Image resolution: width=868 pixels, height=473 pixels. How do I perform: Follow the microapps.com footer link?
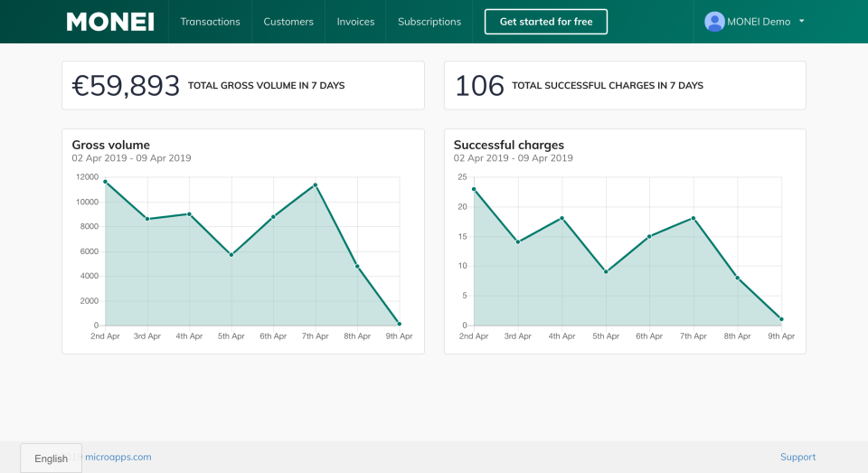[x=118, y=457]
